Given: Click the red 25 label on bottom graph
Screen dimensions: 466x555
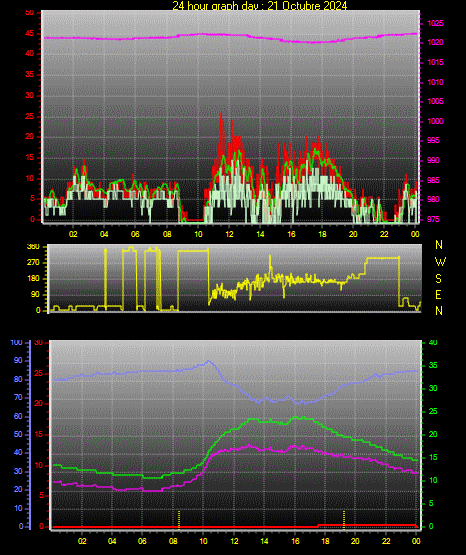Looking at the screenshot, I should coord(39,373).
